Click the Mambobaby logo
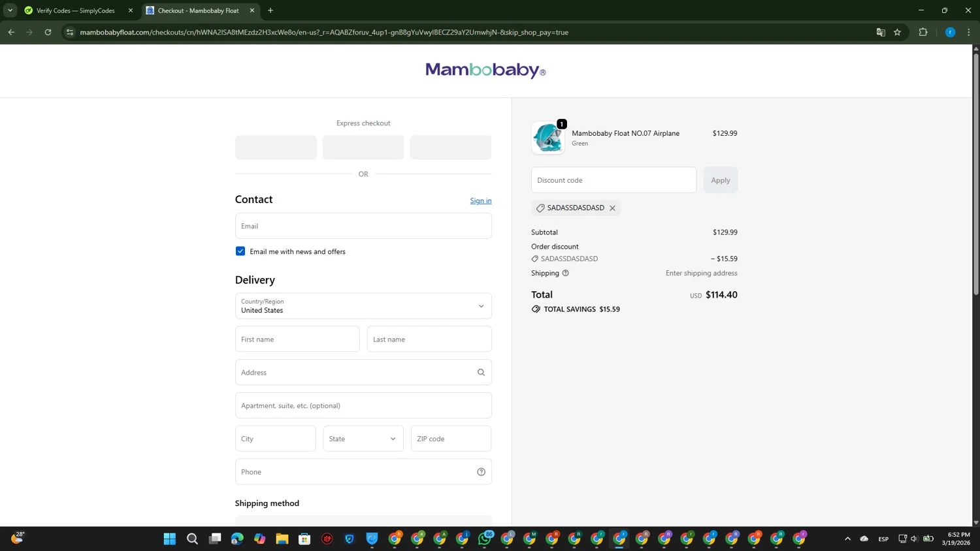This screenshot has height=551, width=980. pyautogui.click(x=485, y=70)
